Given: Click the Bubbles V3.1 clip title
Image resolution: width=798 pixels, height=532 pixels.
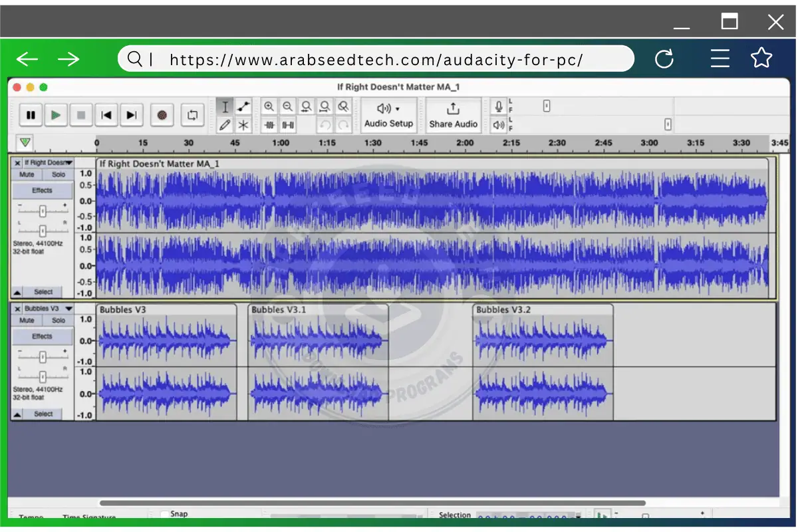Looking at the screenshot, I should (279, 310).
